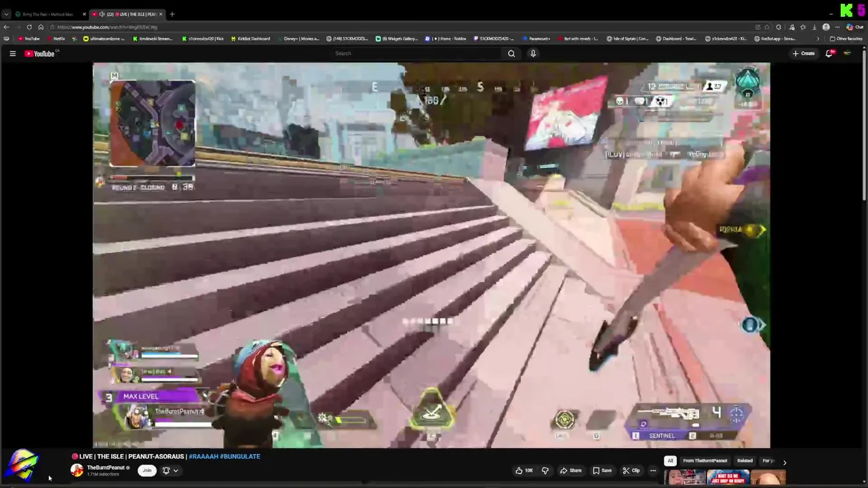
Task: Reload the page with refresh icon
Action: pyautogui.click(x=29, y=27)
